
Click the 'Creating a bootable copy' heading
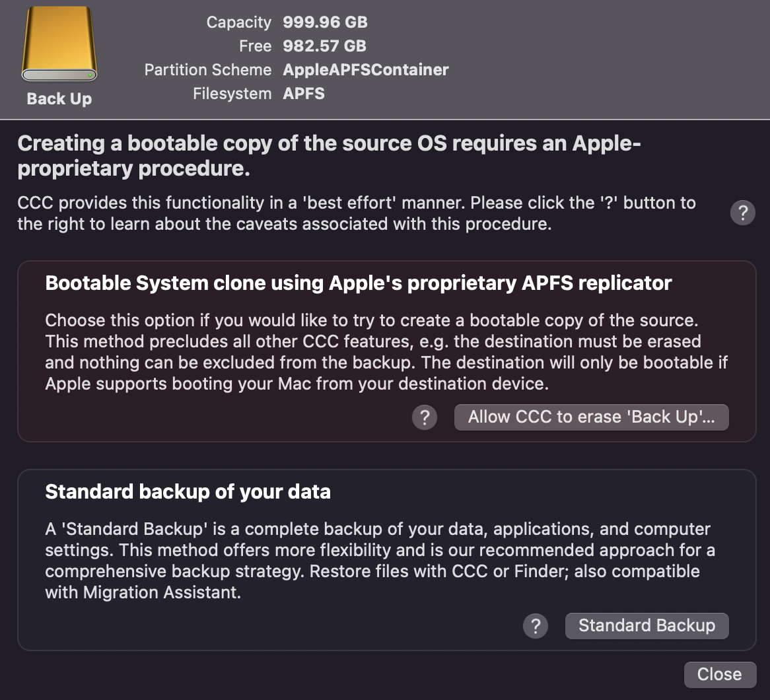pyautogui.click(x=329, y=156)
